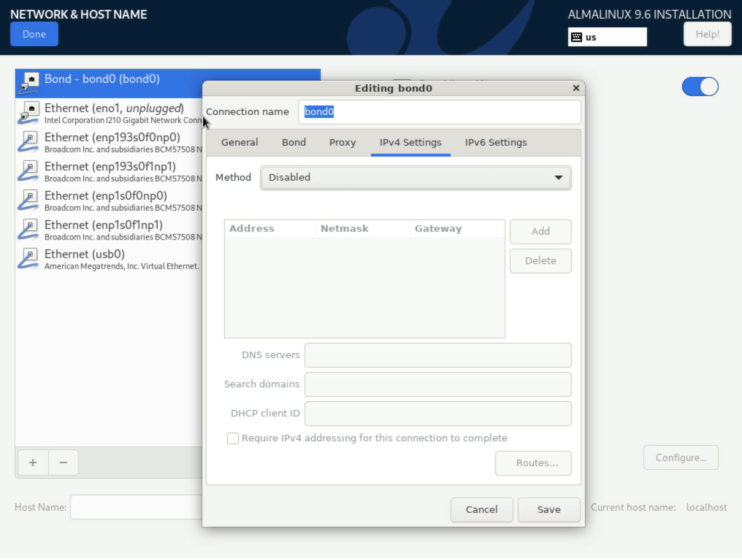This screenshot has width=742, height=560.
Task: Click the enp193s0f1np1 Ethernet cable icon
Action: click(x=28, y=171)
